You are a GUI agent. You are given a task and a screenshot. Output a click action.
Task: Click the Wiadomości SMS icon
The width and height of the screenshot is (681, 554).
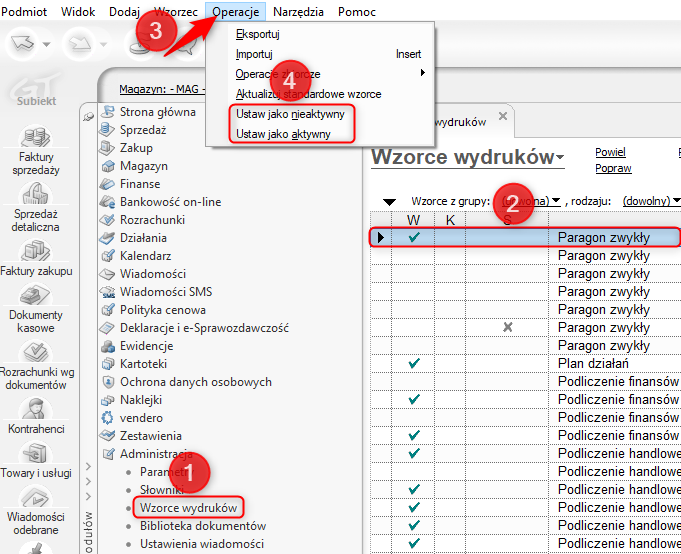pos(108,292)
